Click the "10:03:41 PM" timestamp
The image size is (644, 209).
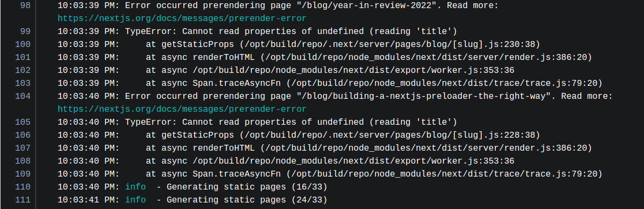(x=88, y=200)
